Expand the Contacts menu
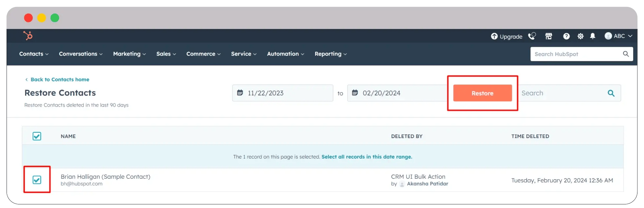The image size is (644, 208). pos(34,54)
